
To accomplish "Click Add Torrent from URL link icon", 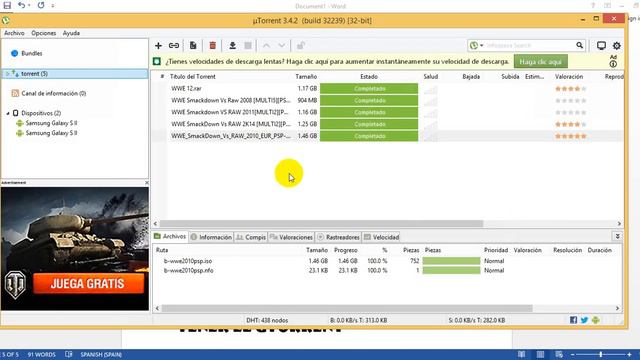I will pos(174,46).
